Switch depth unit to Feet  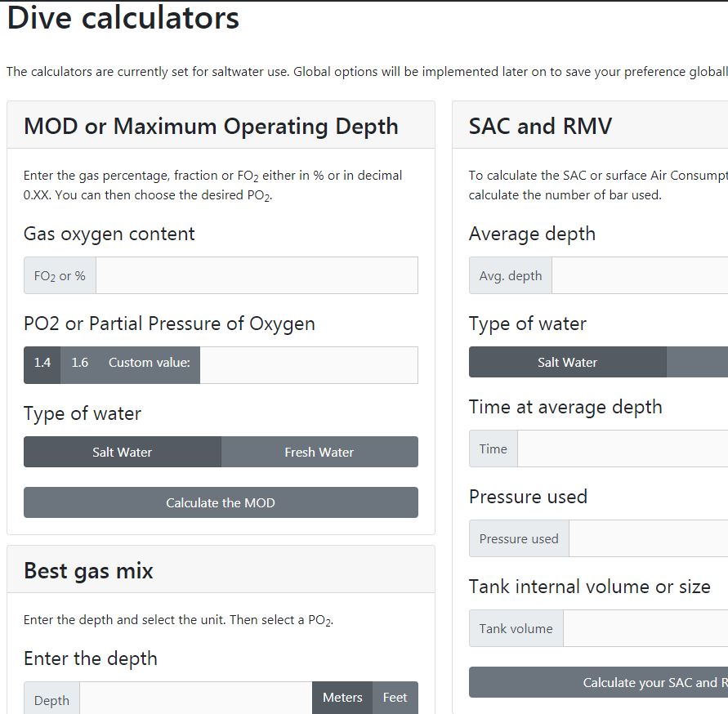(x=395, y=697)
